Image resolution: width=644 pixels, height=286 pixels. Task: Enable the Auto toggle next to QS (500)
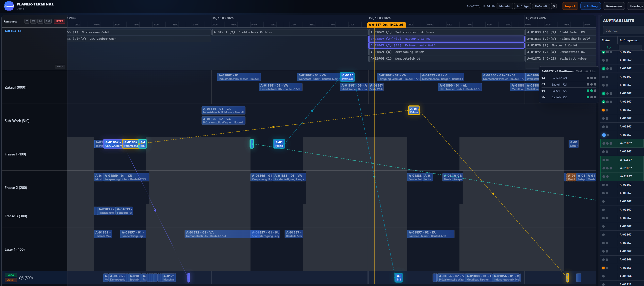pyautogui.click(x=11, y=275)
